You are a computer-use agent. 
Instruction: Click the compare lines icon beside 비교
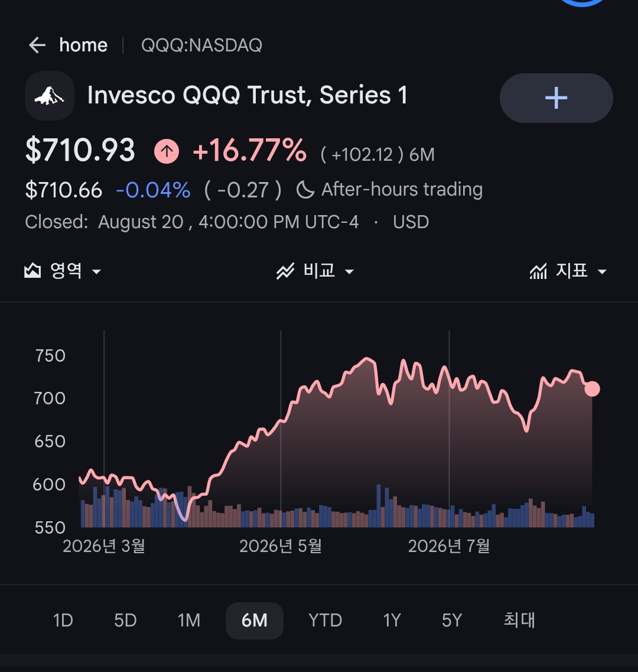pos(285,271)
